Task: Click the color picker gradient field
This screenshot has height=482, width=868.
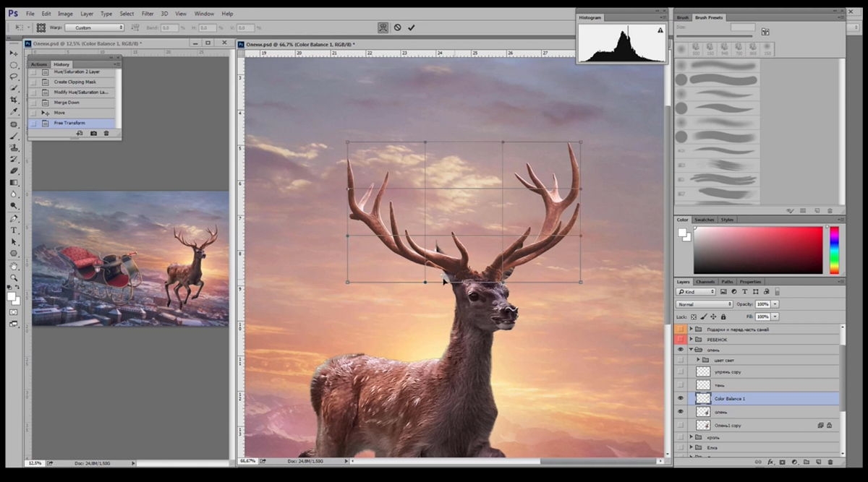Action: coord(758,250)
